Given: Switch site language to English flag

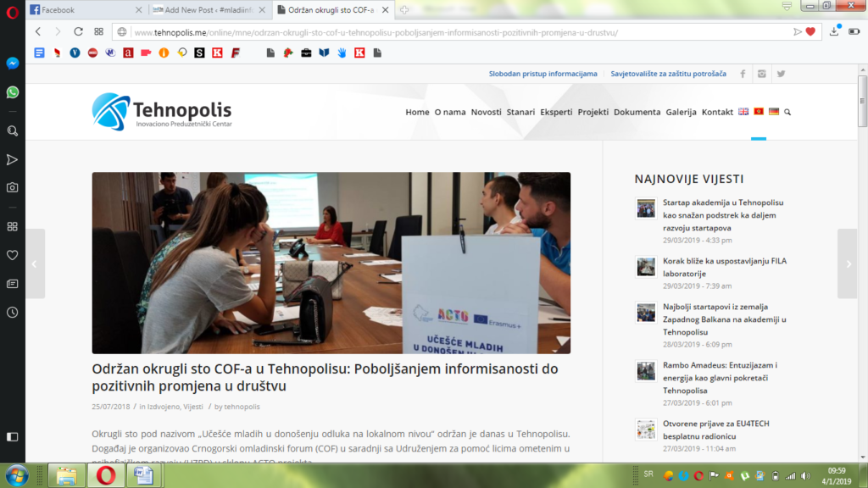Looking at the screenshot, I should point(743,112).
